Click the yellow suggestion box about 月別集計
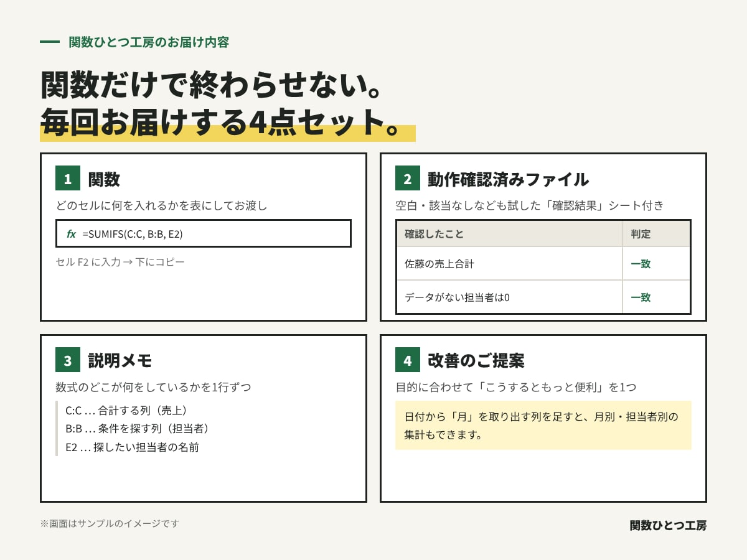The width and height of the screenshot is (747, 560). pyautogui.click(x=543, y=425)
